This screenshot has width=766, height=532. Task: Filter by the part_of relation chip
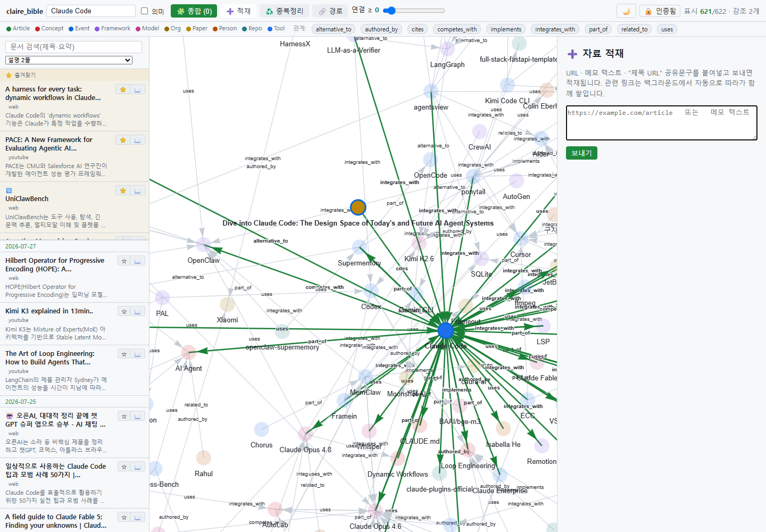pos(598,29)
